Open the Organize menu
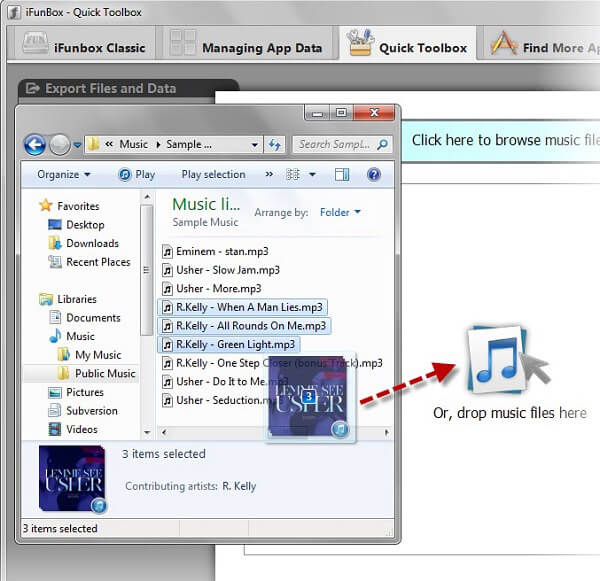The width and height of the screenshot is (600, 581). click(x=64, y=175)
